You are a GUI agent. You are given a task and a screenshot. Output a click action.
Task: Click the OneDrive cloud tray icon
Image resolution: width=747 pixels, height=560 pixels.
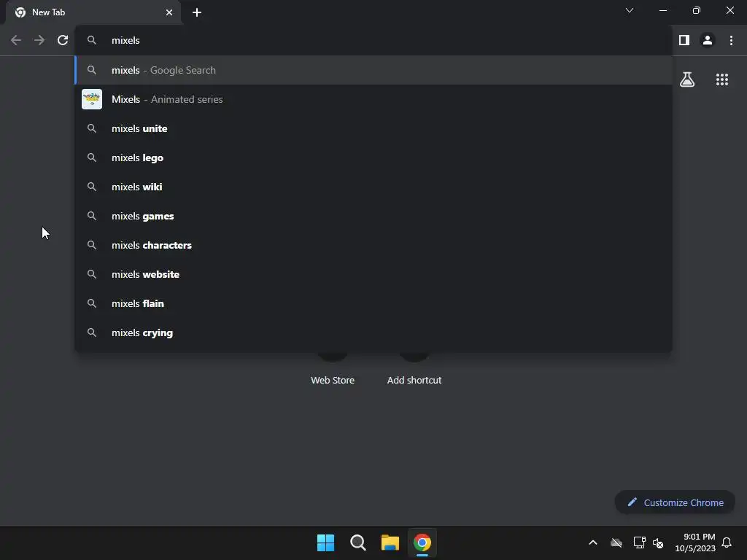pyautogui.click(x=616, y=542)
